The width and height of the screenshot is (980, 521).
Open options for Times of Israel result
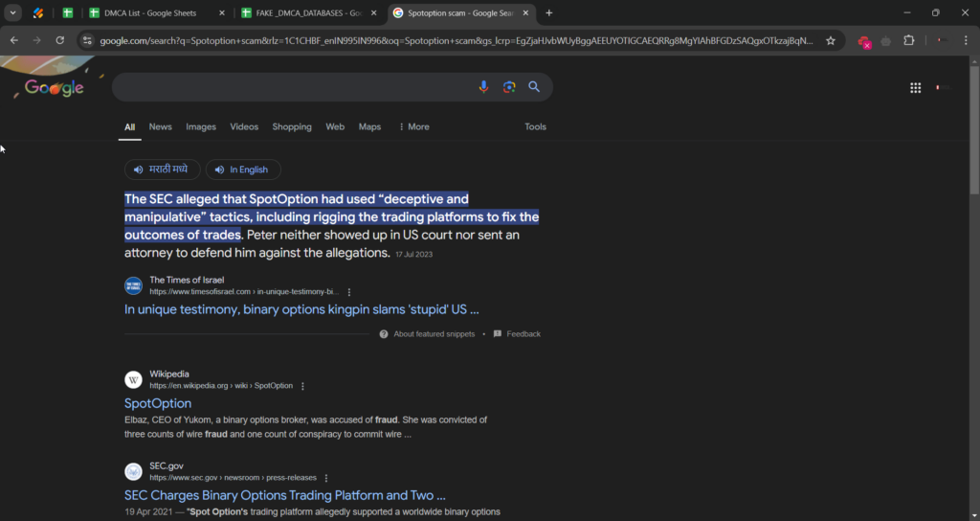[x=348, y=292]
